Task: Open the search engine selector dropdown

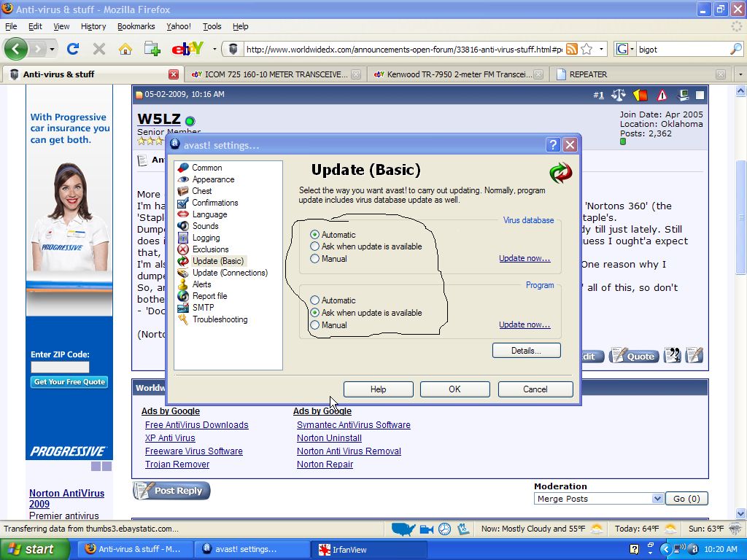Action: click(627, 49)
